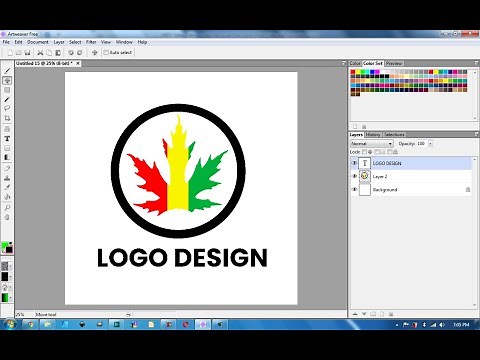Open the Color Set panel options menu
The image size is (480, 360).
476,63
